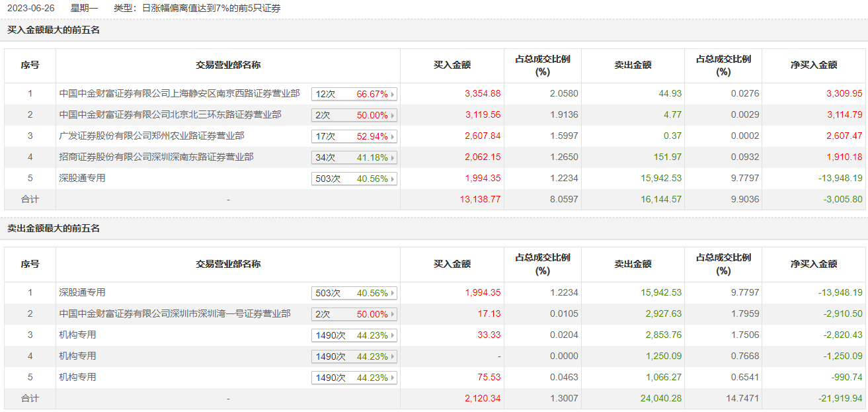Viewport: 868px width, 412px height.
Task: Click net buy value 3,309.95
Action: (x=844, y=94)
